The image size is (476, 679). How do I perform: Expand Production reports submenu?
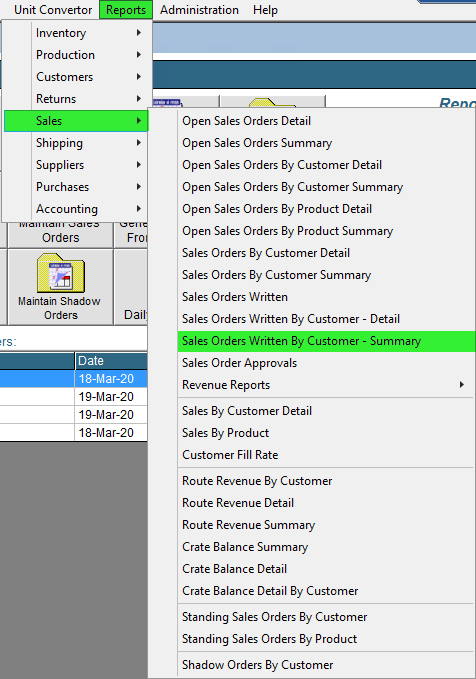76,55
